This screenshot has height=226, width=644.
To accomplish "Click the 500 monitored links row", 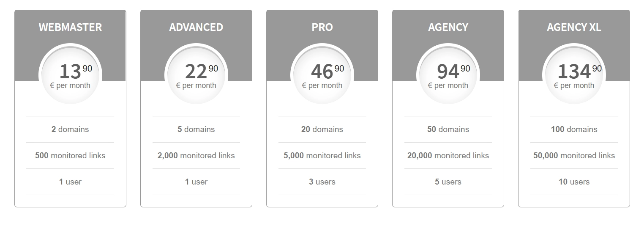I will click(70, 156).
